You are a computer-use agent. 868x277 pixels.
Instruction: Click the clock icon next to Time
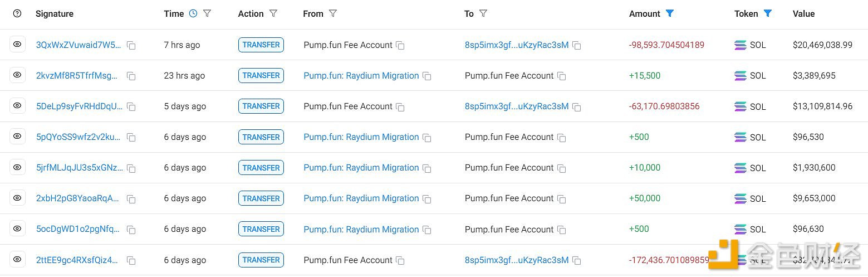pyautogui.click(x=193, y=13)
